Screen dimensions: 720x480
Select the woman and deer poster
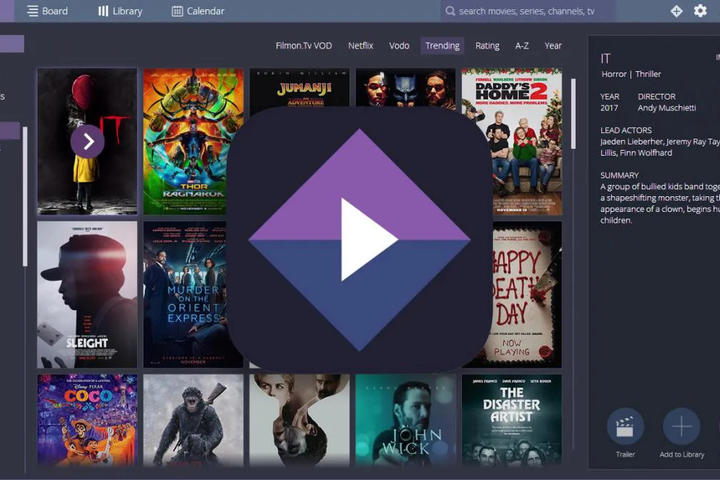coord(299,419)
